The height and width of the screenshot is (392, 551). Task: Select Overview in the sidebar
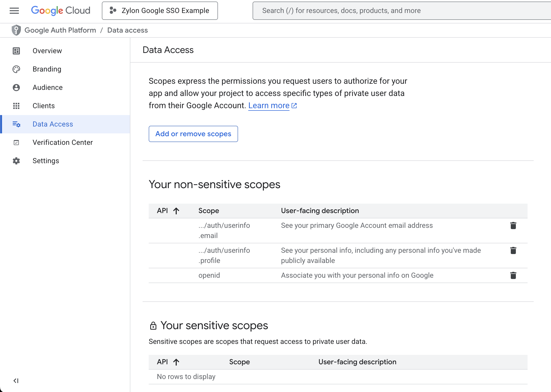pyautogui.click(x=47, y=51)
